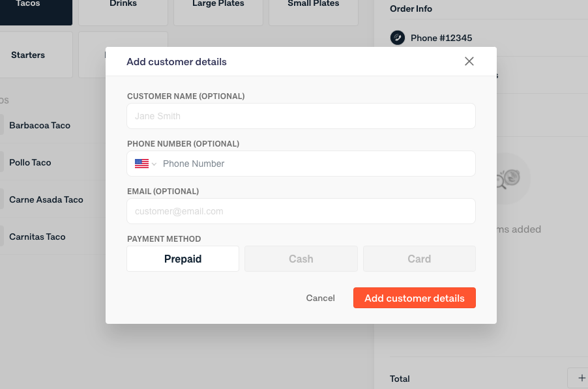Click the US flag icon
This screenshot has width=588, height=389.
pos(141,164)
